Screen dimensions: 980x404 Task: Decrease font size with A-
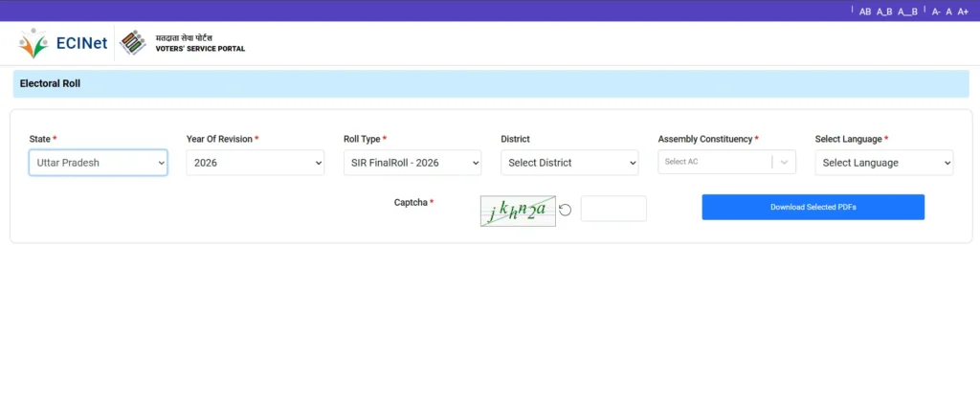[936, 11]
